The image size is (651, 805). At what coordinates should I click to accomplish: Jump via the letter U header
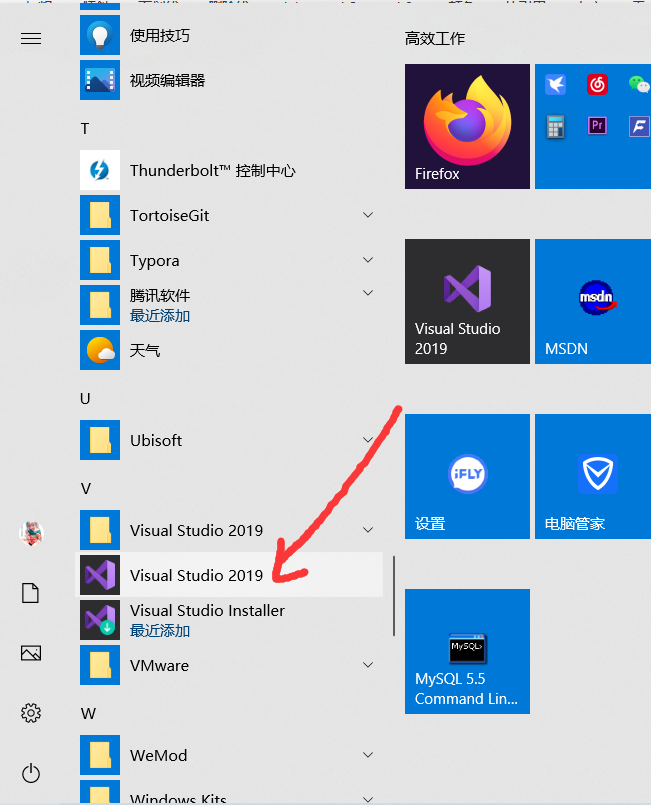coord(85,398)
